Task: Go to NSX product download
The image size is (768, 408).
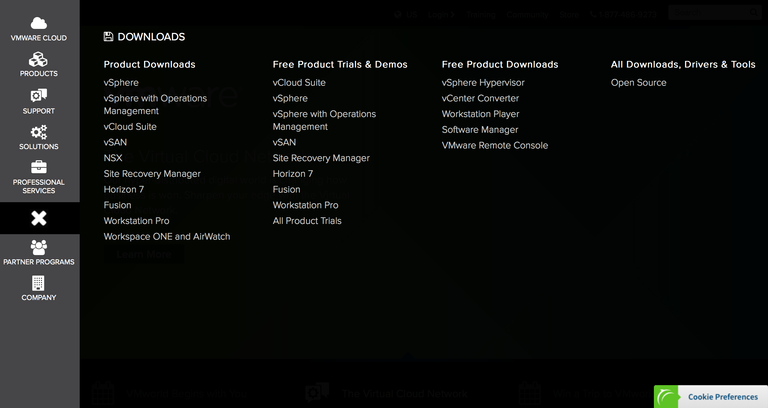Action: coord(113,158)
